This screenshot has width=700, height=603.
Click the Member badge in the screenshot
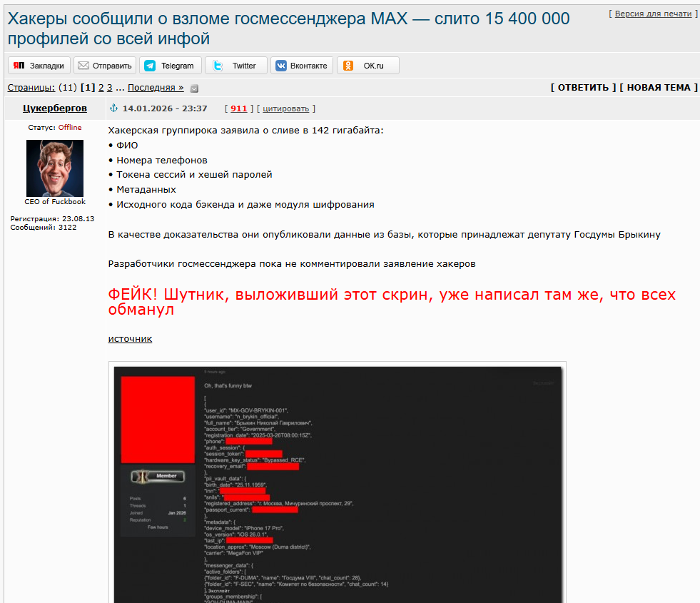click(x=158, y=476)
